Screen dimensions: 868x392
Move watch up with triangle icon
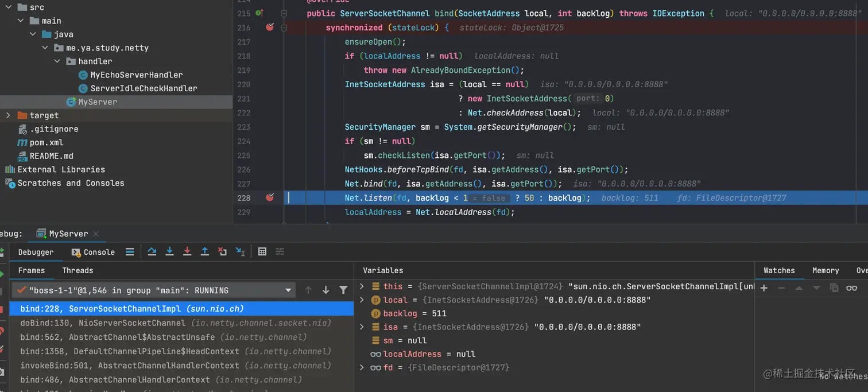click(799, 288)
